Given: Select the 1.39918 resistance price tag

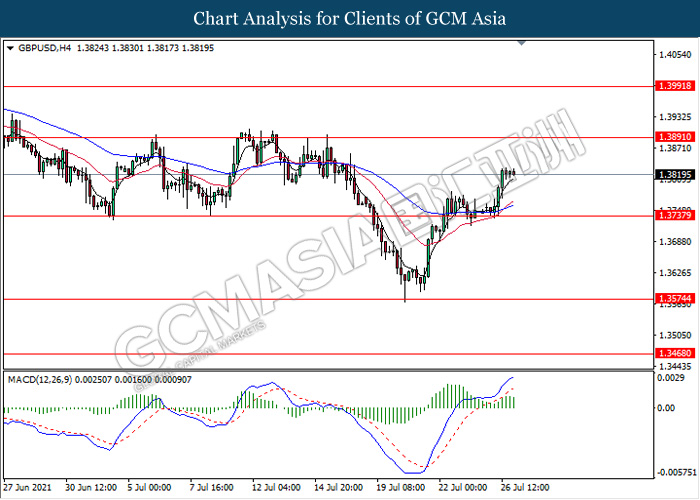Looking at the screenshot, I should point(671,87).
